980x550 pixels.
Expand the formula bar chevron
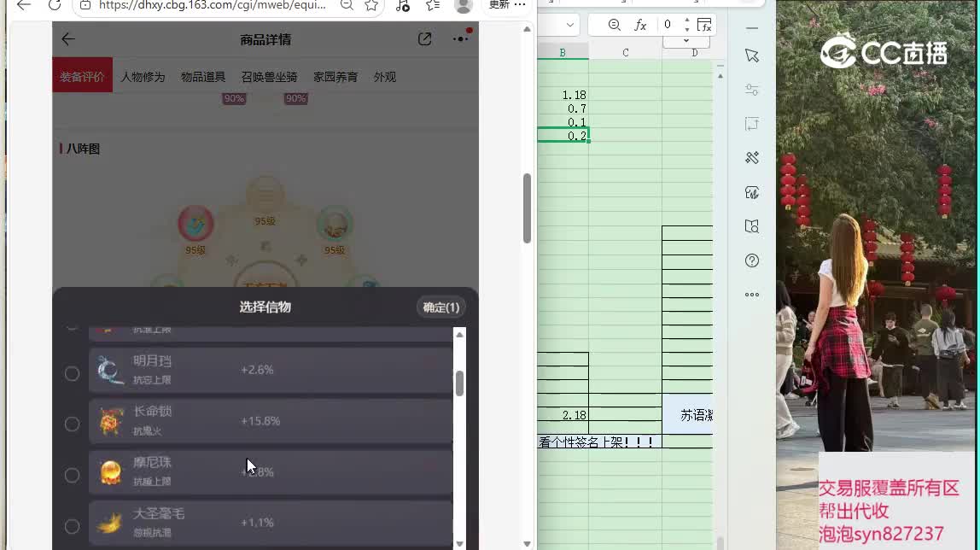pyautogui.click(x=686, y=41)
